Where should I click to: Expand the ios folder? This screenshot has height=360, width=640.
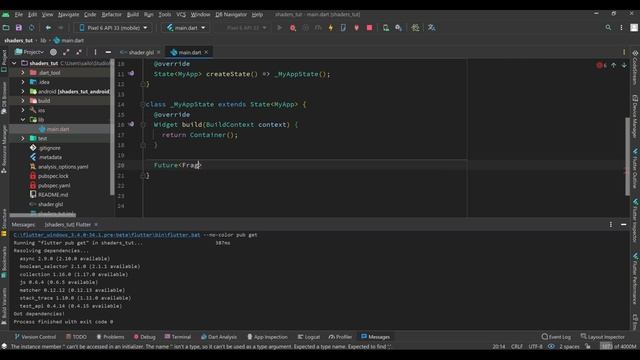(x=23, y=110)
